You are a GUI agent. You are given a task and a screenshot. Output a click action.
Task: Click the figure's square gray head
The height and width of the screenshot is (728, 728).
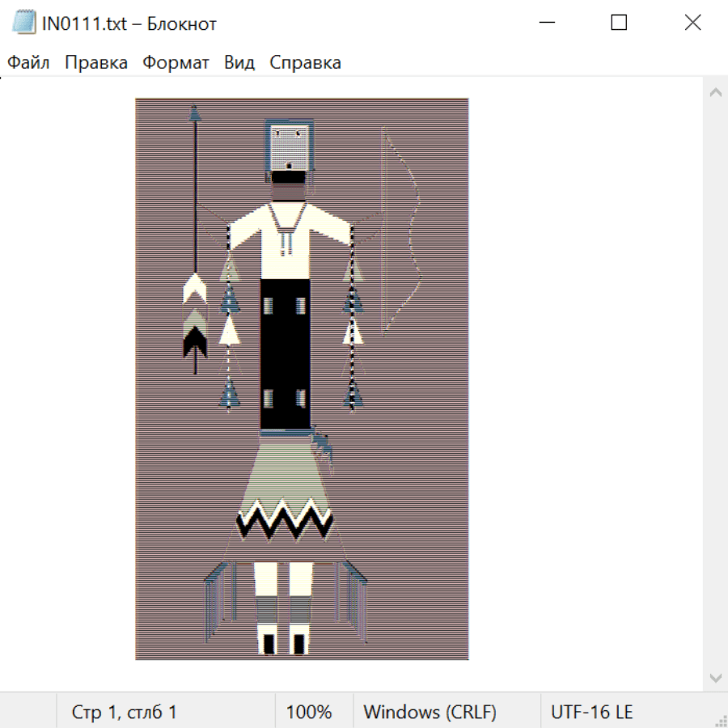click(x=289, y=149)
